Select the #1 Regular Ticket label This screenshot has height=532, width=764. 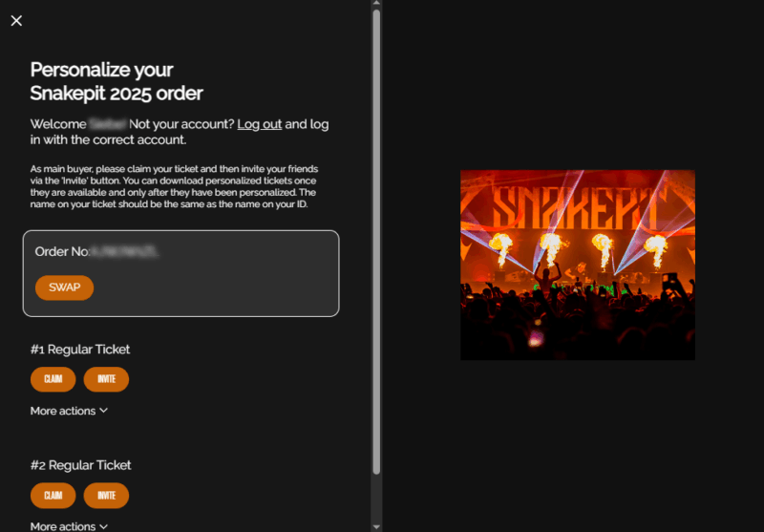pyautogui.click(x=80, y=350)
